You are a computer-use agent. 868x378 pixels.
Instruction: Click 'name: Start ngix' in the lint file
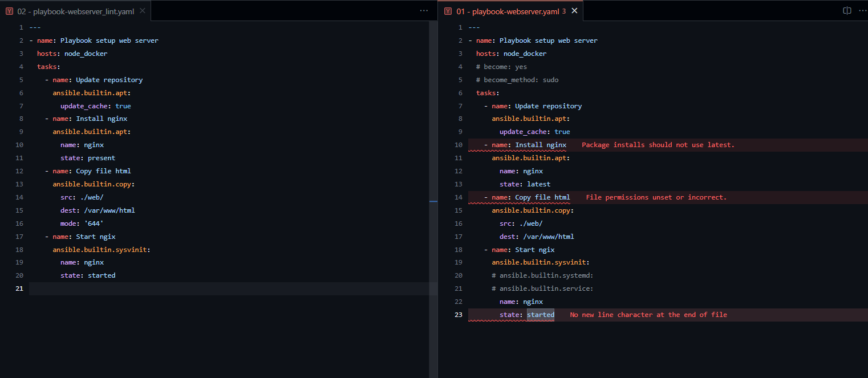point(84,237)
